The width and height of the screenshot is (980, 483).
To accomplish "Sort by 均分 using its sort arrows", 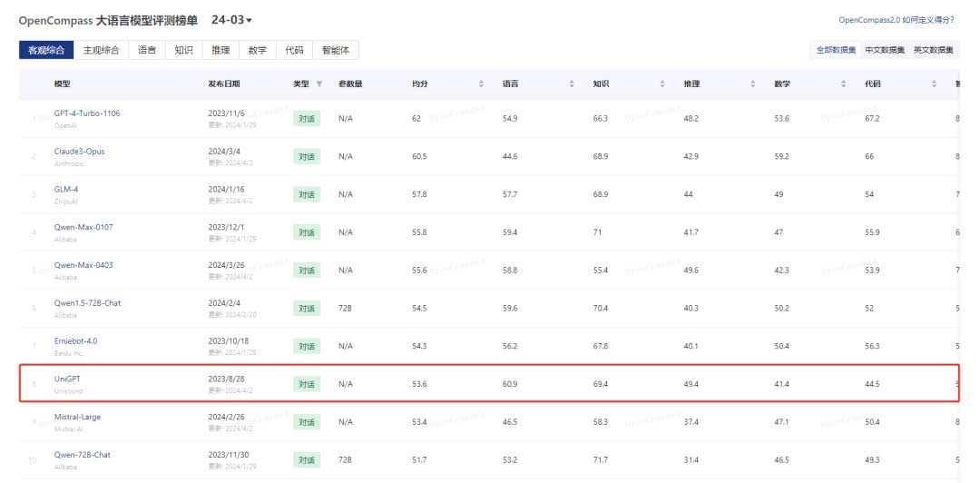I will pyautogui.click(x=481, y=84).
